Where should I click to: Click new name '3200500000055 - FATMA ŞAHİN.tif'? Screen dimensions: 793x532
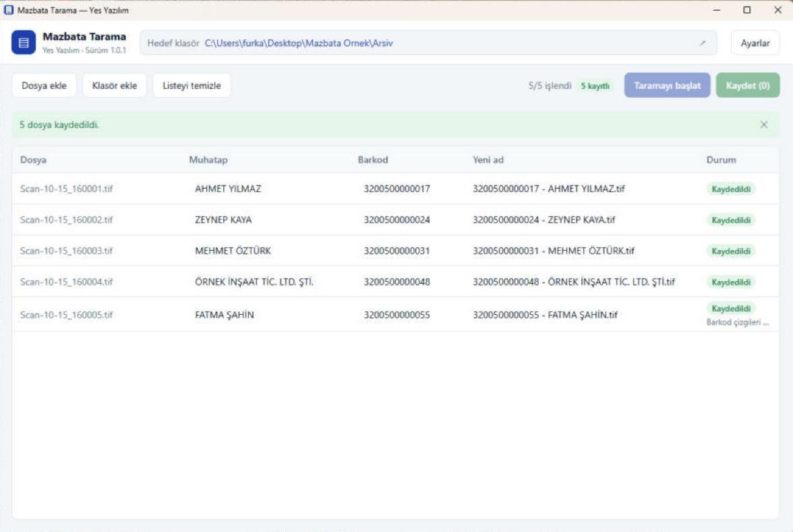point(545,314)
